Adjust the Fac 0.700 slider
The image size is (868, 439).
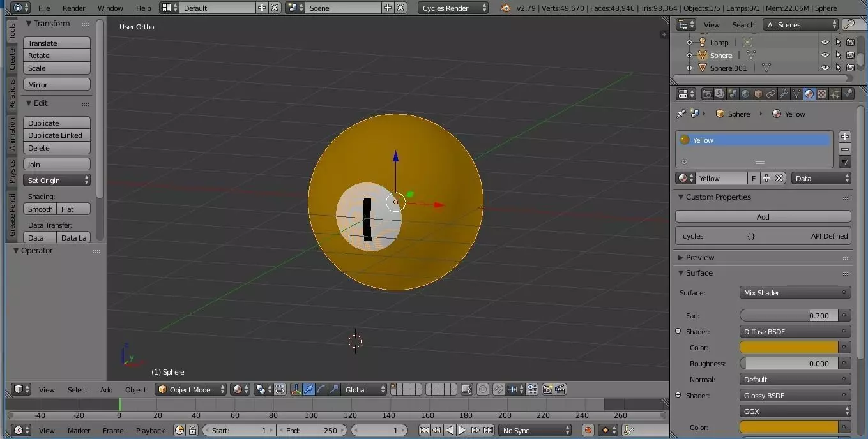click(789, 316)
